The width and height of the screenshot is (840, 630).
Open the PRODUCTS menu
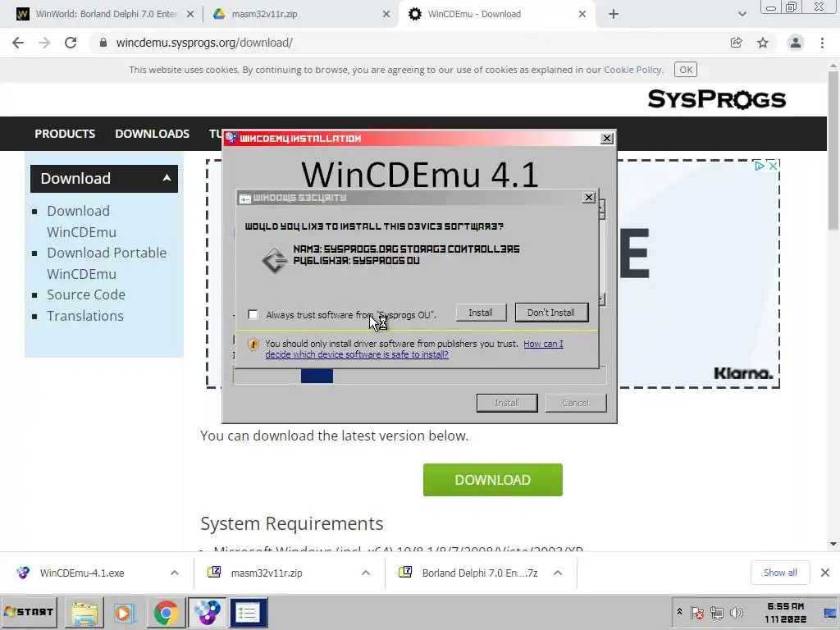(x=65, y=134)
